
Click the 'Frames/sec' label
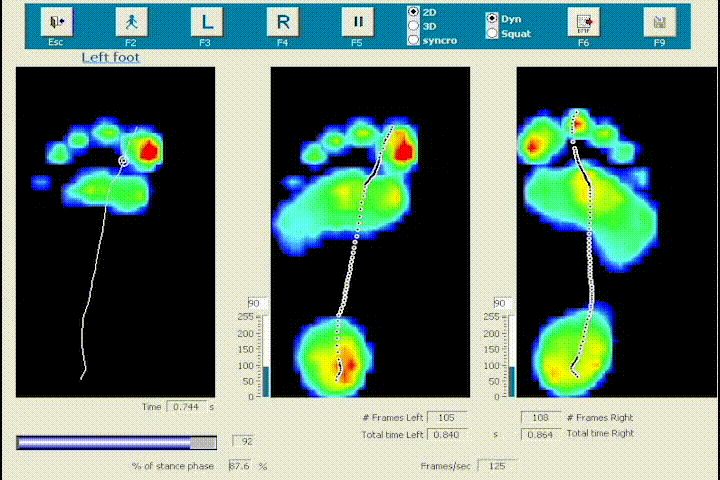pyautogui.click(x=445, y=466)
